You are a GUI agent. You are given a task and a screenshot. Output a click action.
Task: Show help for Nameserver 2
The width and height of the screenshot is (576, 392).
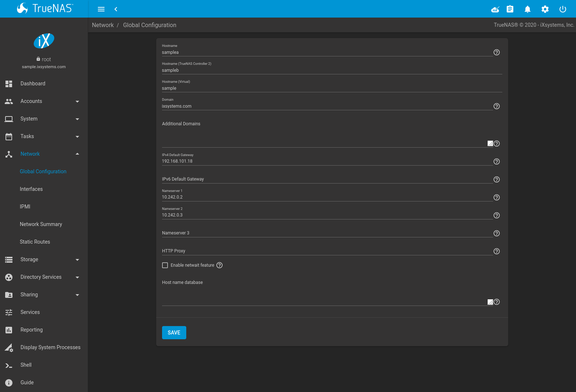[x=496, y=215]
